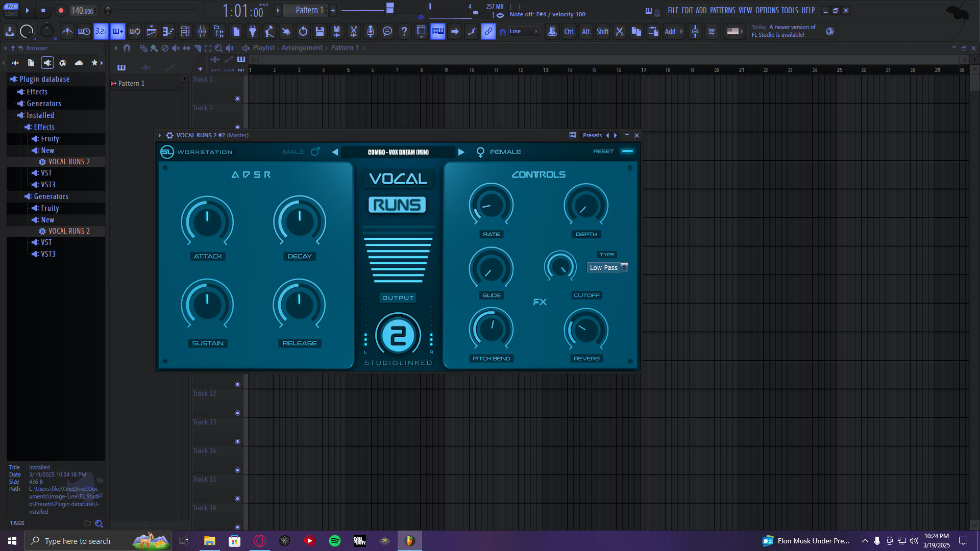The height and width of the screenshot is (551, 980).
Task: Open the filter TYPE Low Pass dropdown
Action: (607, 267)
